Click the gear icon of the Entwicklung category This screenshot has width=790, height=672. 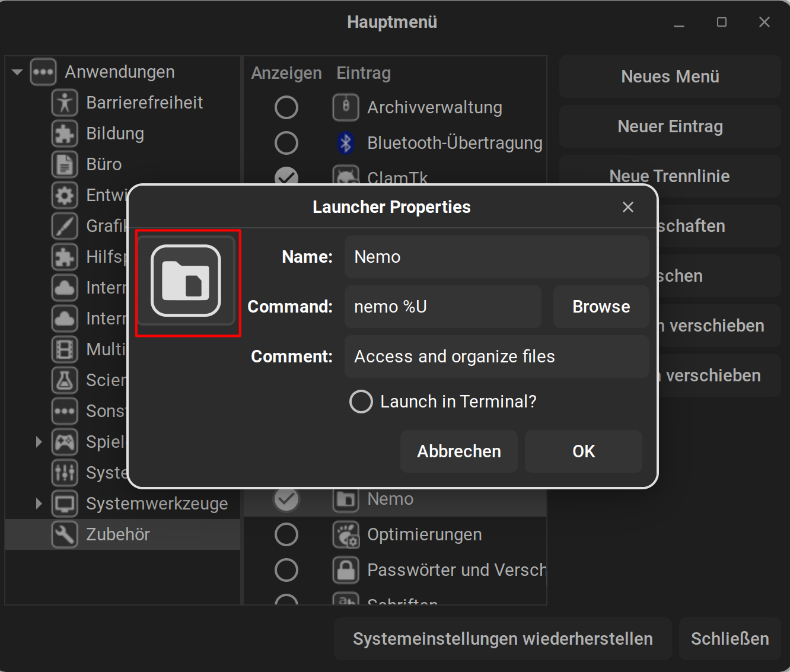(65, 195)
